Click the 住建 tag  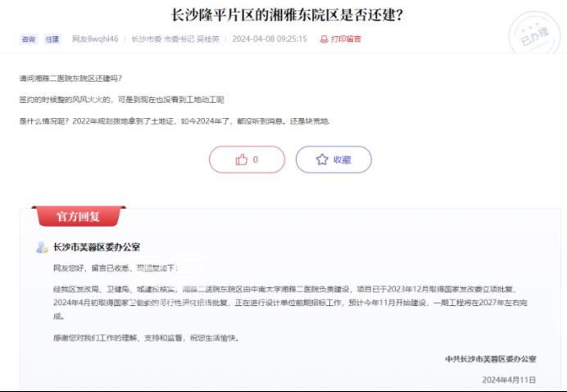(x=52, y=39)
